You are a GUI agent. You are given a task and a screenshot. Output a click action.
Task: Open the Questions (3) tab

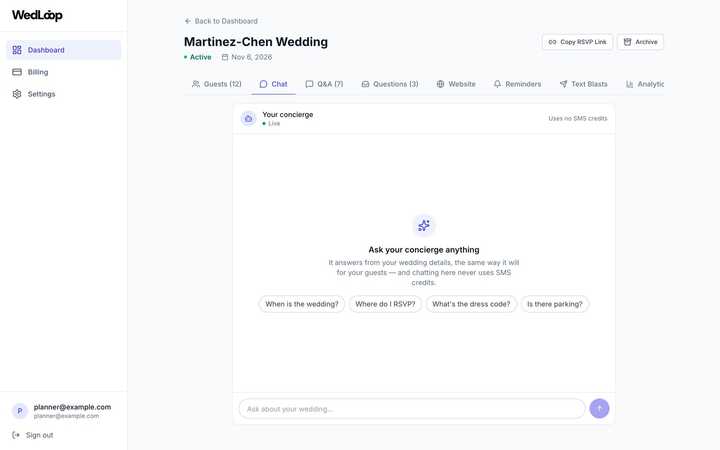(x=390, y=84)
